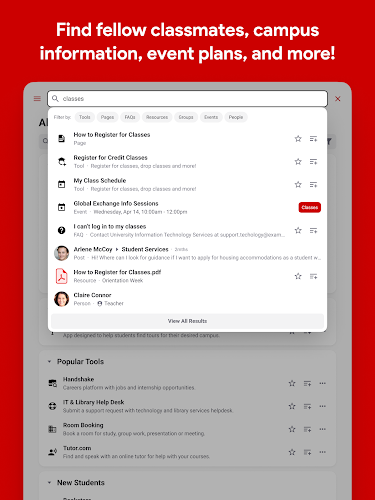Filter results by People
This screenshot has width=375, height=500.
pos(236,117)
